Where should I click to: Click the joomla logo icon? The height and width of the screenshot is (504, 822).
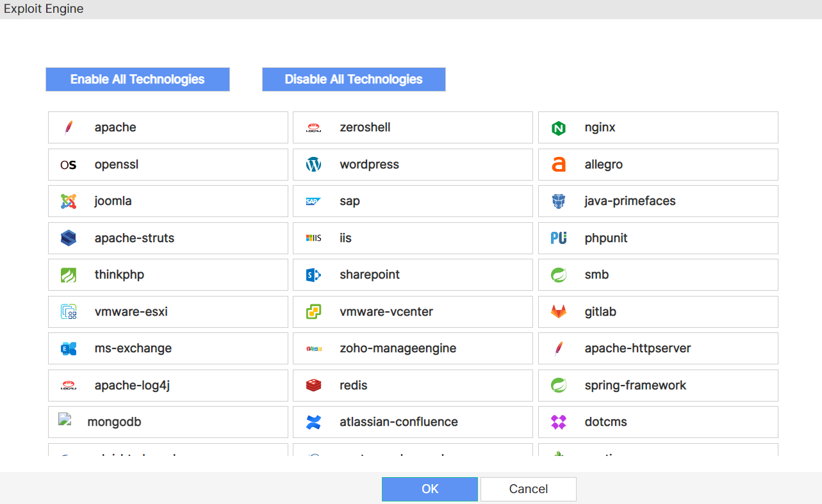[69, 201]
